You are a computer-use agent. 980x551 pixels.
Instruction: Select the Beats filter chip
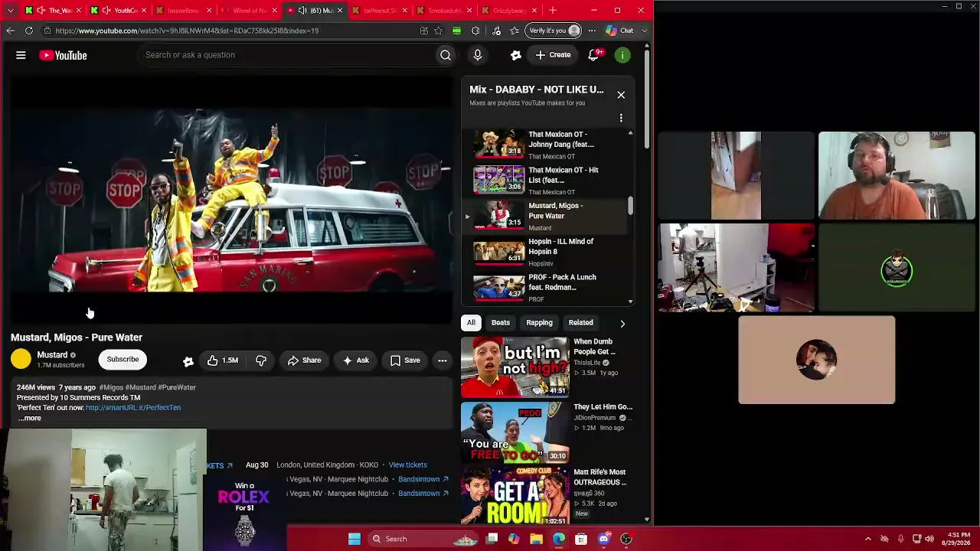coord(501,323)
